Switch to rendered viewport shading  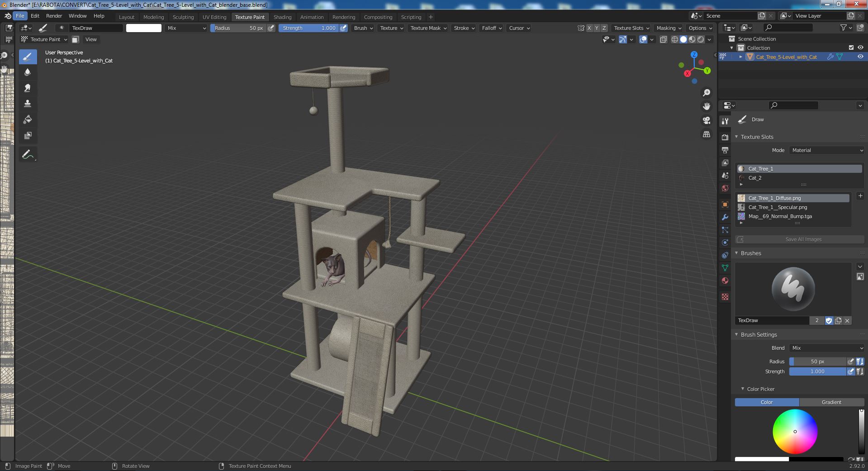click(701, 39)
